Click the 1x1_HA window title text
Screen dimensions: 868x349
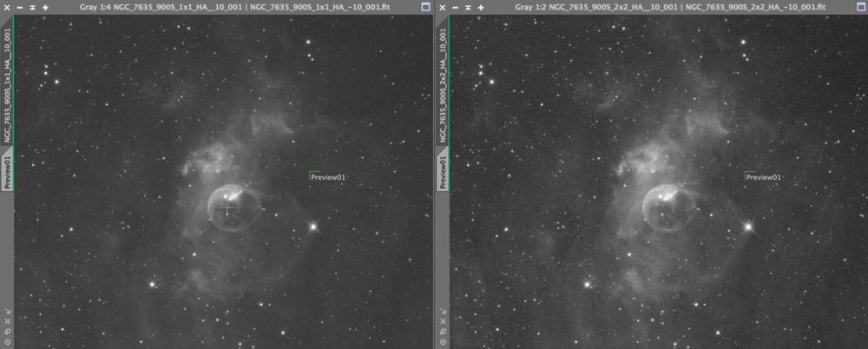[x=234, y=7]
